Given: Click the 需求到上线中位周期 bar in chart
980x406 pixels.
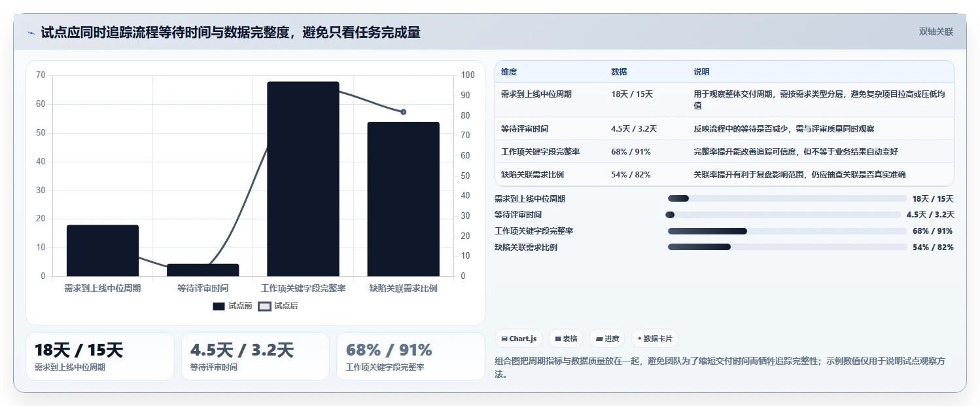Looking at the screenshot, I should (103, 251).
